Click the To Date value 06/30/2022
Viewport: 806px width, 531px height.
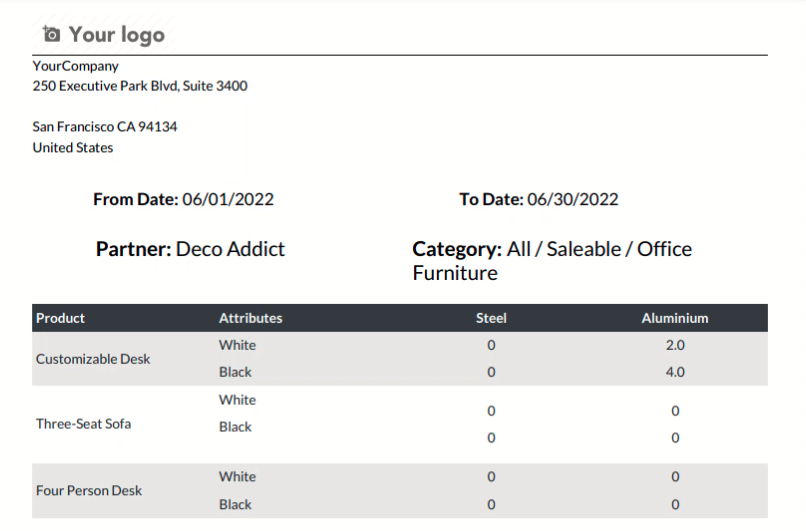[573, 199]
